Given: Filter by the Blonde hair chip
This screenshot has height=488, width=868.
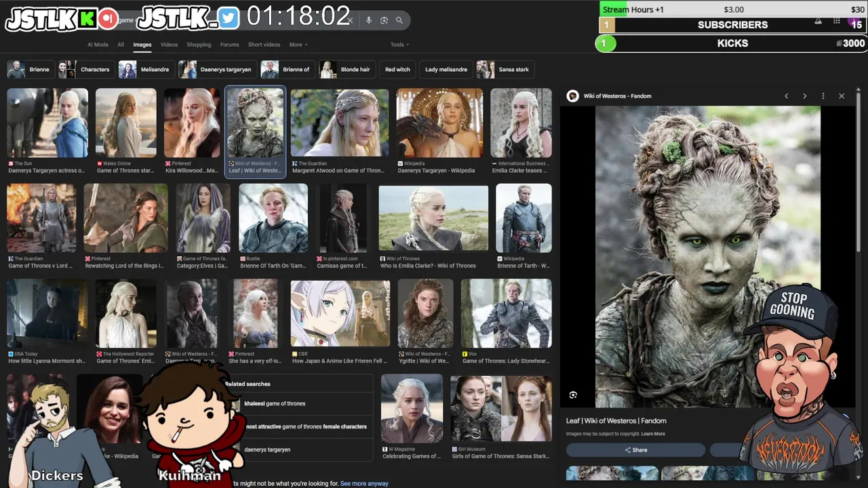Looking at the screenshot, I should pos(347,70).
